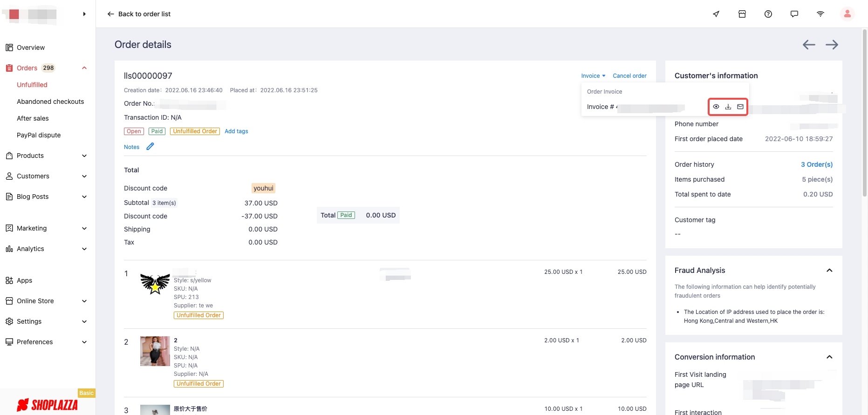
Task: Click the Settings gear icon
Action: (x=9, y=321)
